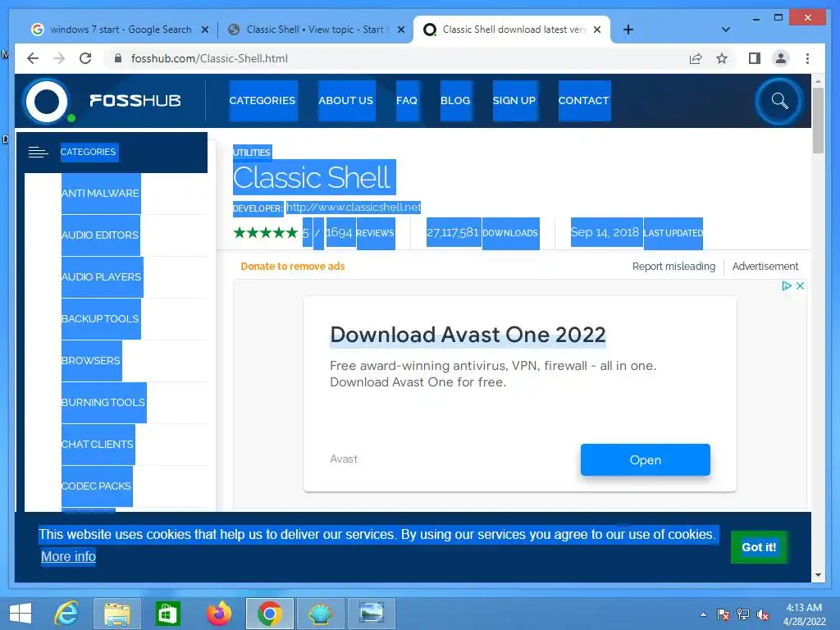Click the UTILITIES breadcrumb label
The image size is (840, 630).
point(252,153)
